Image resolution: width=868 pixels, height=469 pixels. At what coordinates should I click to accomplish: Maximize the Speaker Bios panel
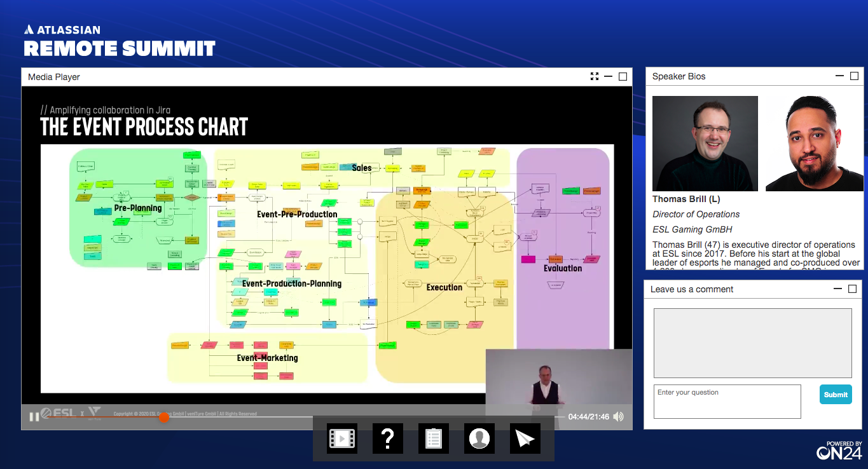(x=855, y=76)
